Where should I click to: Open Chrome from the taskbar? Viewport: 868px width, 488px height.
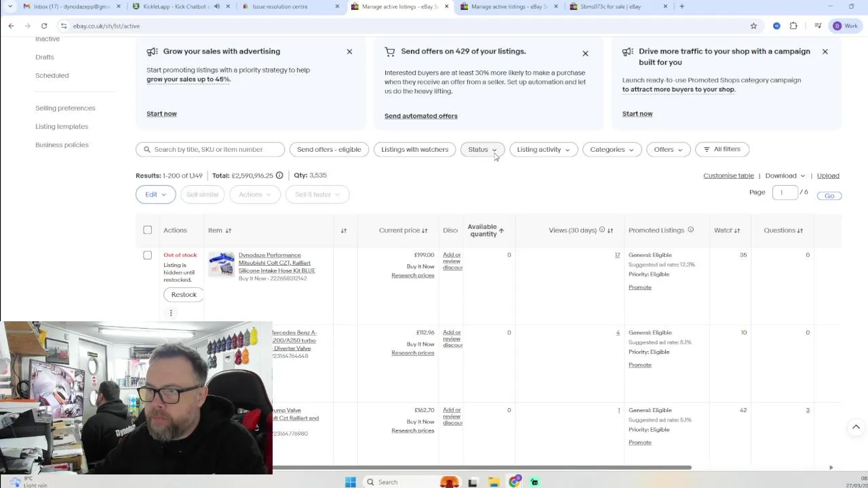click(x=515, y=482)
